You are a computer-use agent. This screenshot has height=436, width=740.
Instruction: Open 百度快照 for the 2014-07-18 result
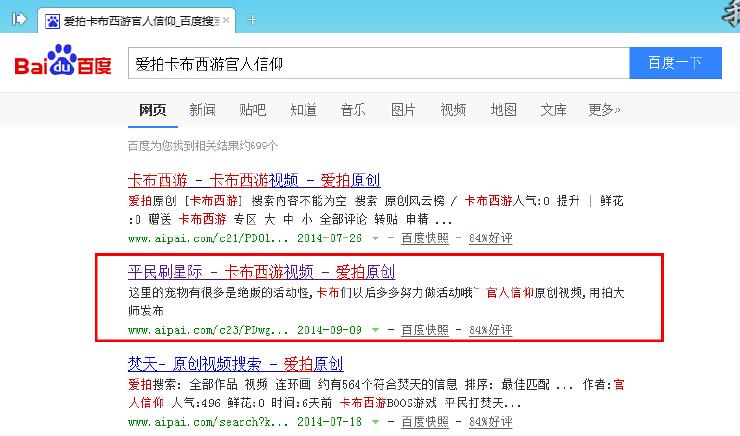(x=425, y=422)
